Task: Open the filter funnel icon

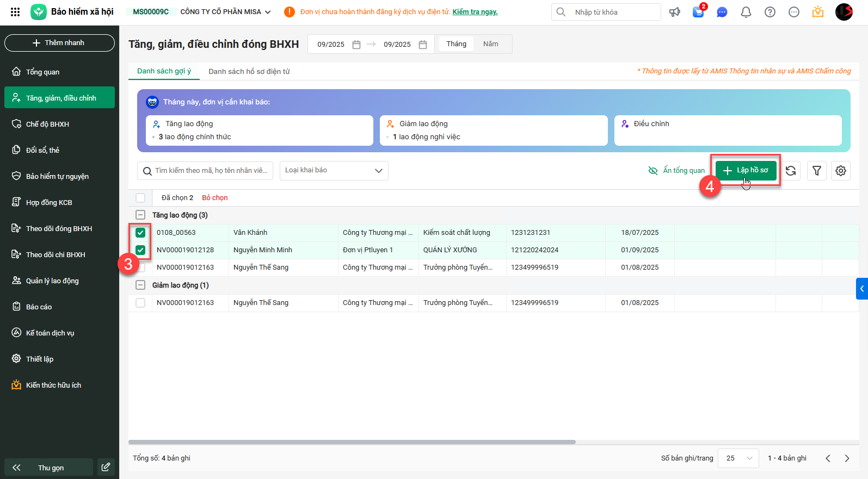Action: [816, 171]
